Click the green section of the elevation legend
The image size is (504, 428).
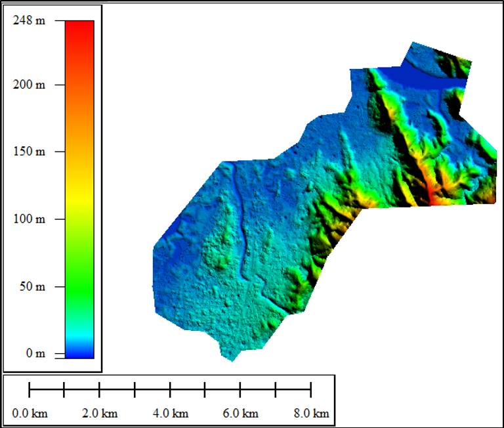[x=79, y=276]
